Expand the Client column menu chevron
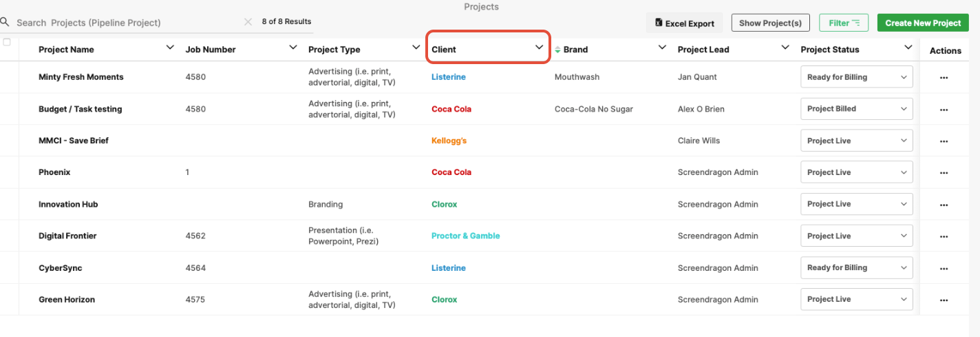Screen dimensions: 980x337 coord(539,48)
